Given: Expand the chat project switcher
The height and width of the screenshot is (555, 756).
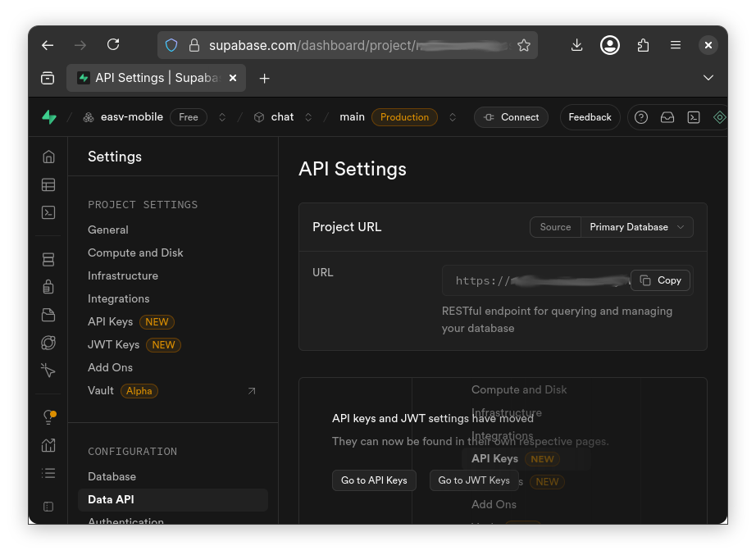Looking at the screenshot, I should point(308,117).
